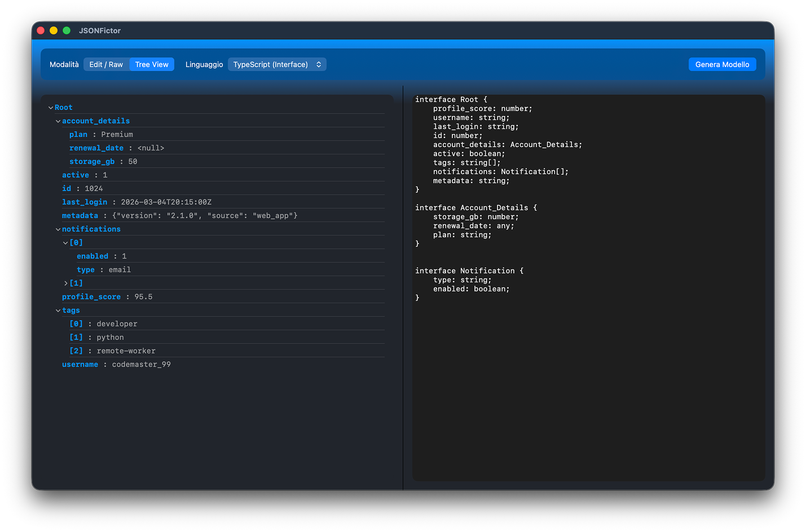Collapse the Root tree node
Screen dimensions: 806x532
coord(51,108)
